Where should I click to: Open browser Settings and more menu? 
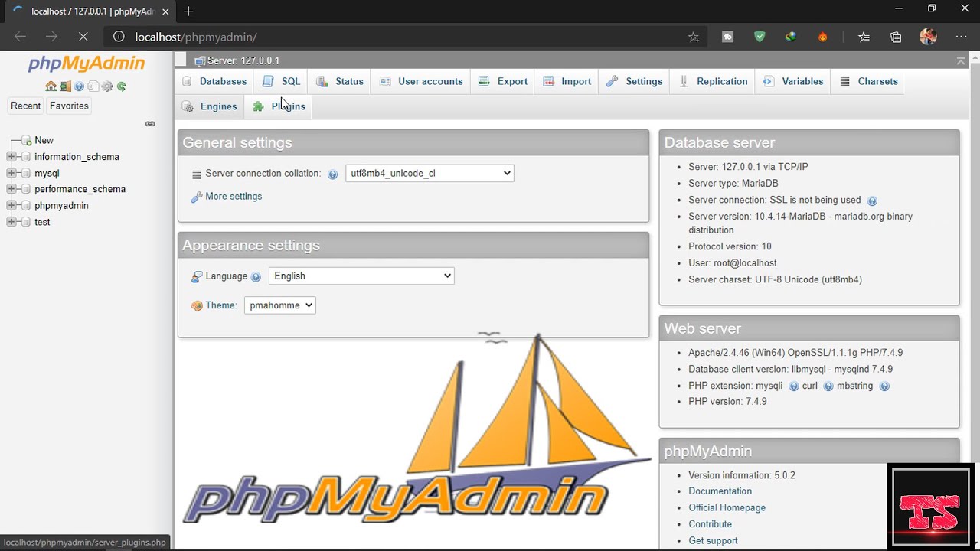pyautogui.click(x=961, y=37)
